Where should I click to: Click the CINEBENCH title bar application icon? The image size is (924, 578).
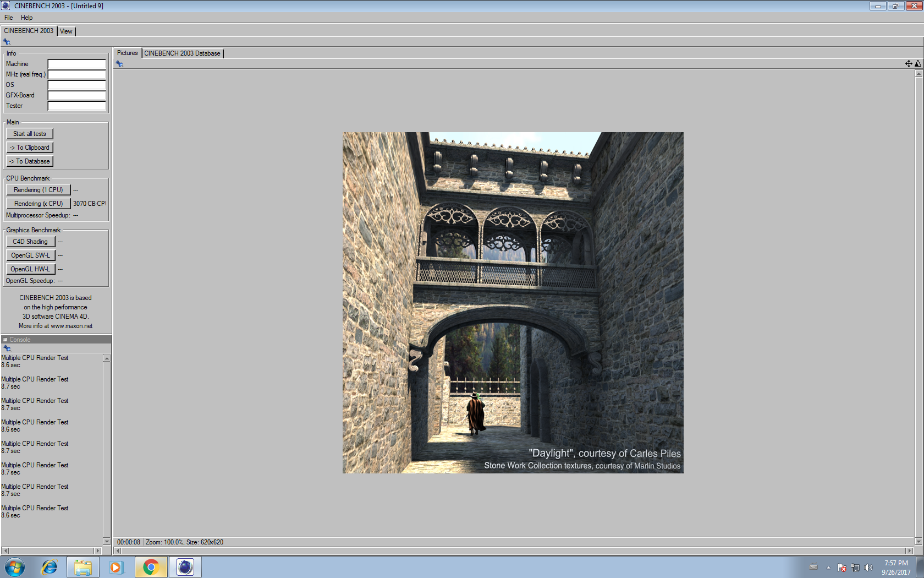[5, 6]
